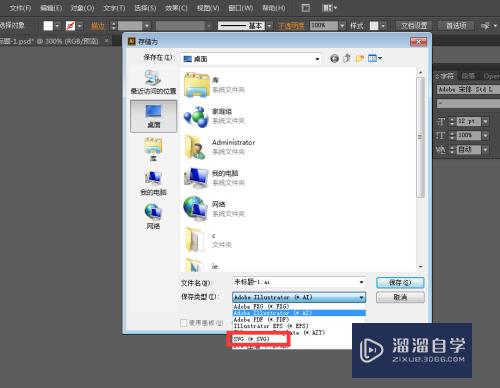Select the 库 system folder in file list
The height and width of the screenshot is (388, 500).
click(x=214, y=85)
